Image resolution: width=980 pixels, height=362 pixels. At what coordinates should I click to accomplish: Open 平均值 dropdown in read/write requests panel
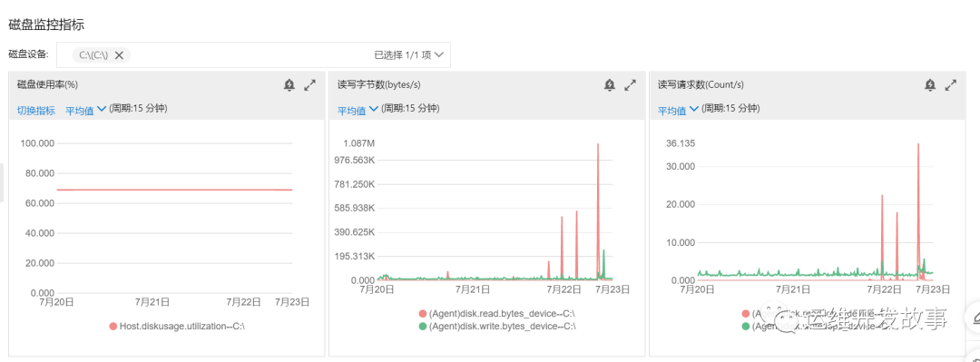(x=678, y=110)
